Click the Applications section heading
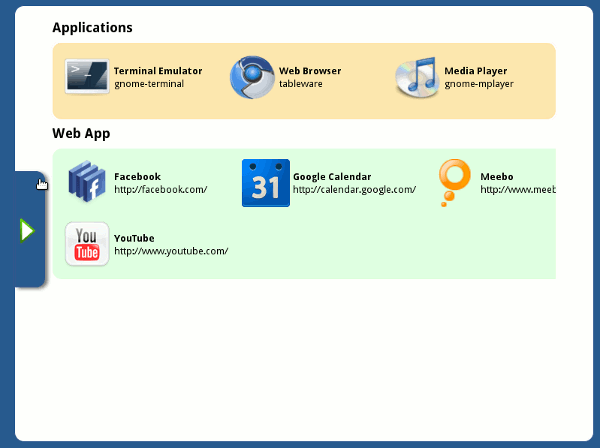Screen dimensions: 600x448 (x=92, y=28)
